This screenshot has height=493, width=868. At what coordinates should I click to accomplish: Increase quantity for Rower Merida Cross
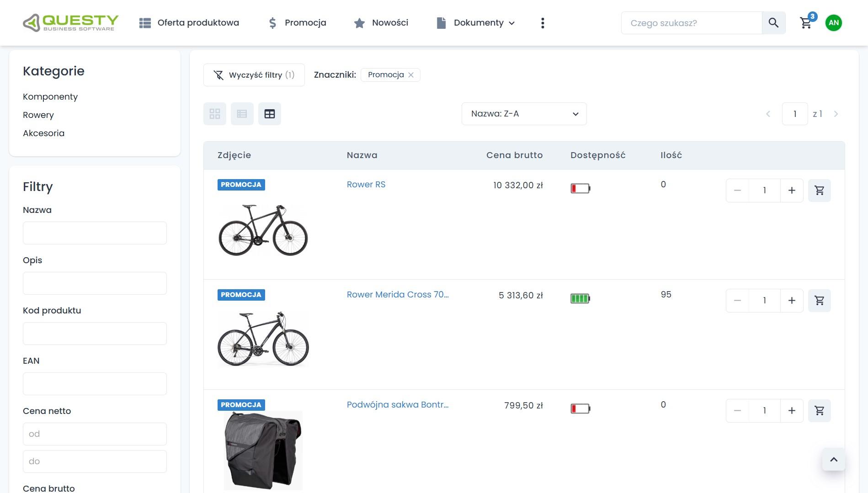[x=792, y=301]
